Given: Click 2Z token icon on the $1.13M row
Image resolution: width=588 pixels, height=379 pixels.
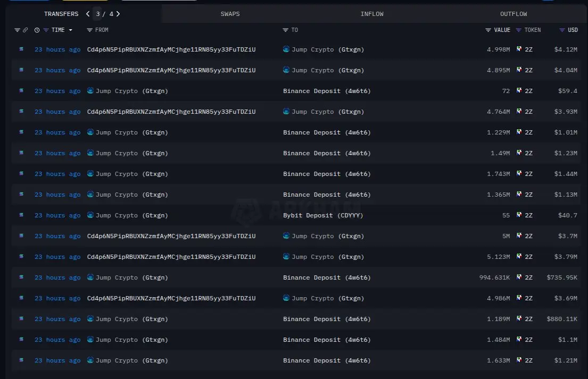Looking at the screenshot, I should coord(519,194).
